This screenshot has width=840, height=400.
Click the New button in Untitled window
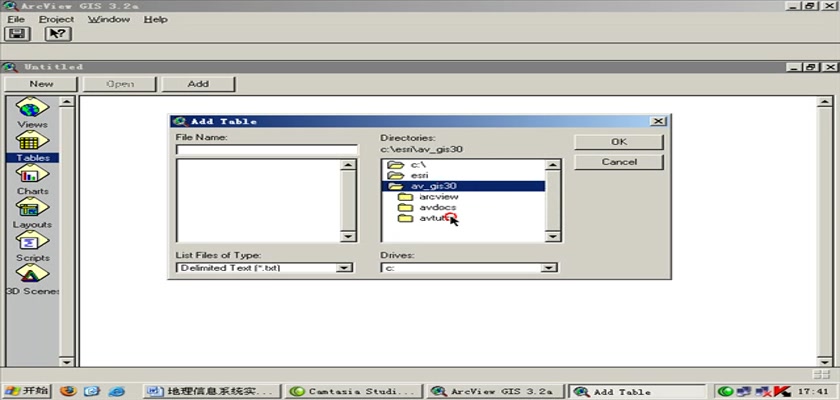[x=41, y=84]
